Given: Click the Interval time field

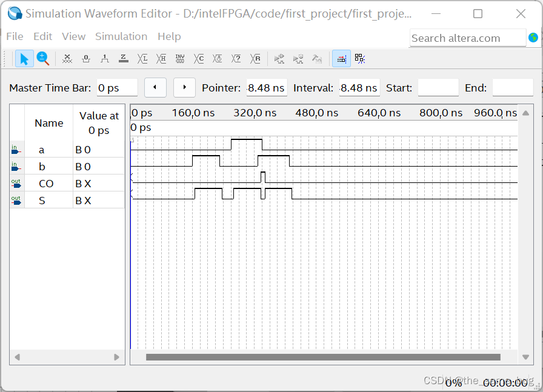Looking at the screenshot, I should tap(359, 88).
